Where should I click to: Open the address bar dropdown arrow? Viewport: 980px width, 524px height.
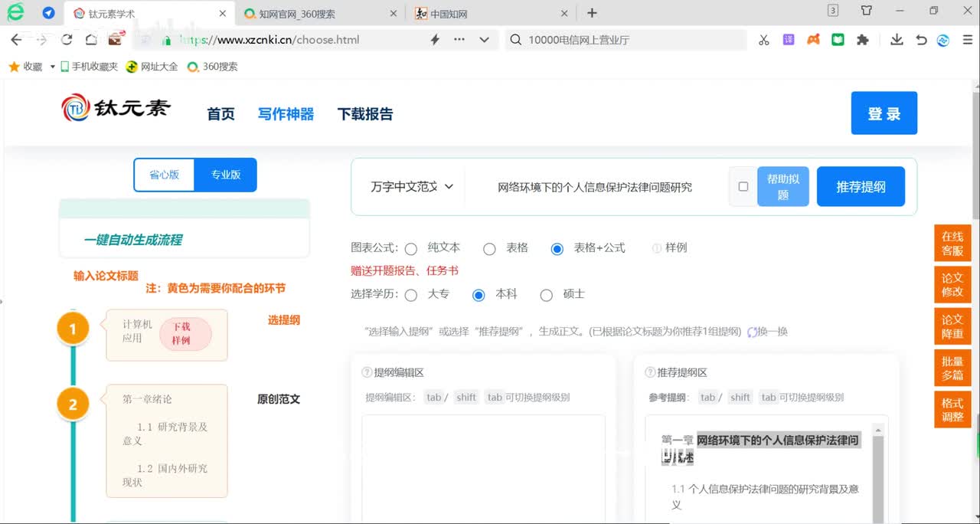click(x=484, y=40)
